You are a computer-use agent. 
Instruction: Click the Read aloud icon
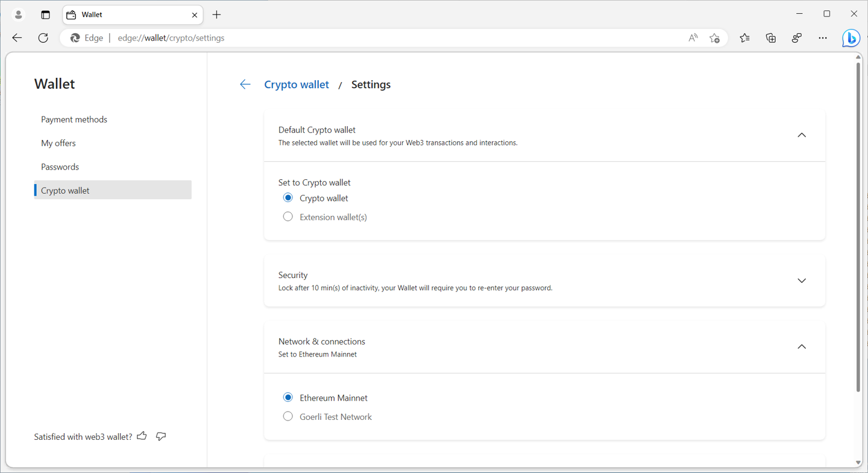(693, 38)
